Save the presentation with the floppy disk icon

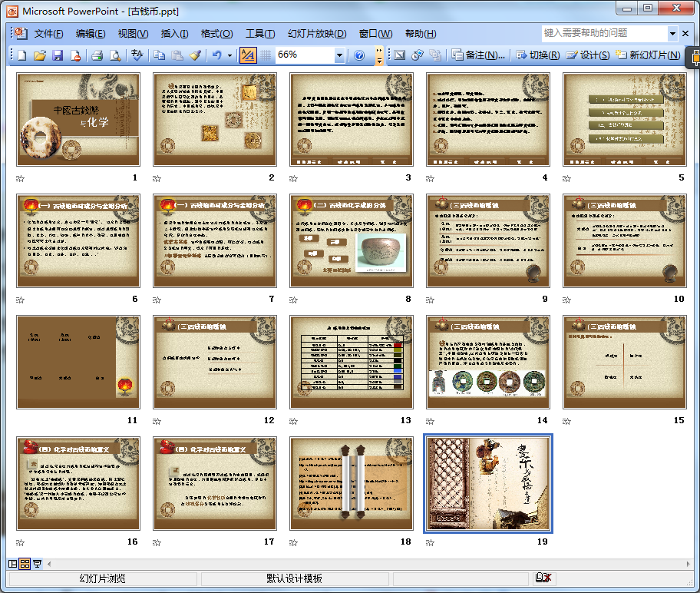click(x=58, y=55)
